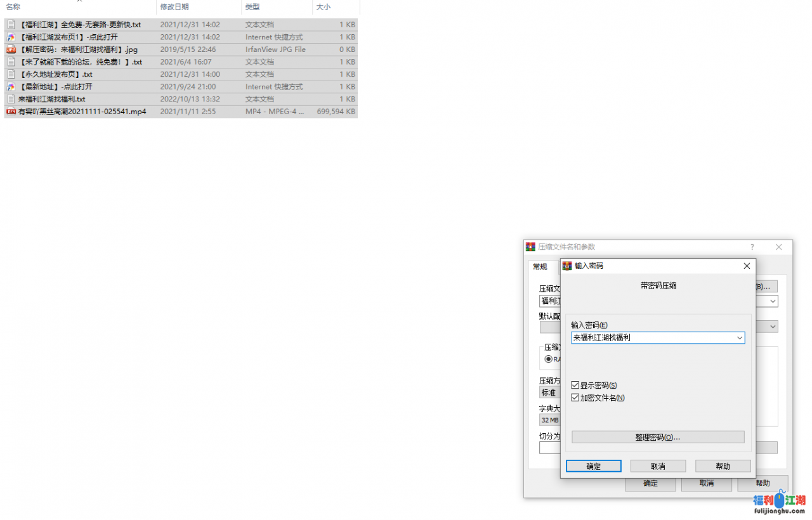Click the 来福利江湖找福利.txt document icon
812x520 pixels.
(11, 99)
